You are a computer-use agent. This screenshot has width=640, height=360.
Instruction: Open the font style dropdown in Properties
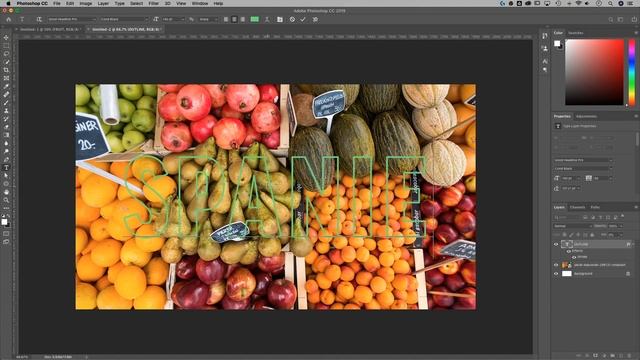click(583, 168)
